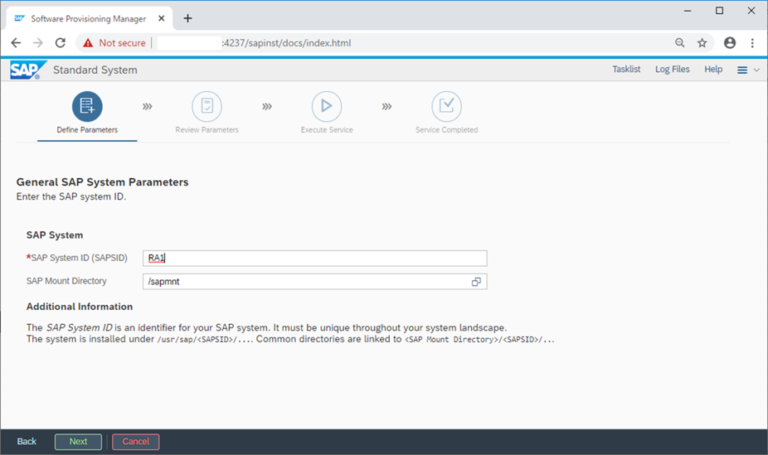Open Log Files from header
The image size is (768, 455).
click(672, 70)
